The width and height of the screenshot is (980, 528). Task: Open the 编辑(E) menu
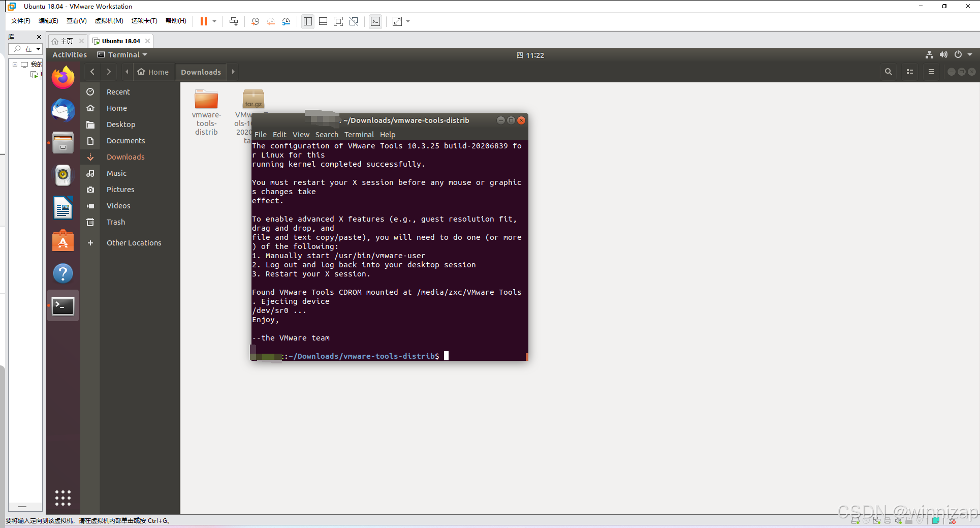click(x=48, y=21)
